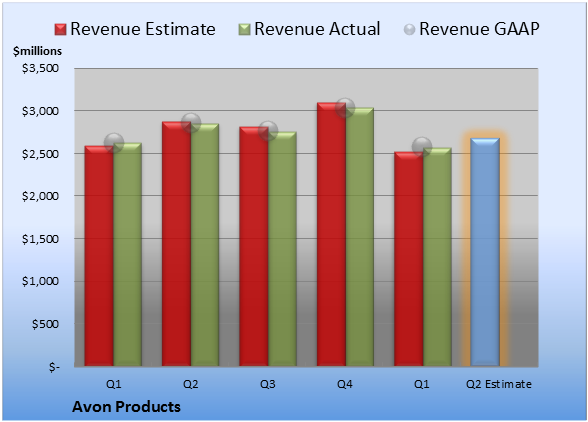Click the '$-' zero axis value
The image size is (588, 422).
pos(54,367)
